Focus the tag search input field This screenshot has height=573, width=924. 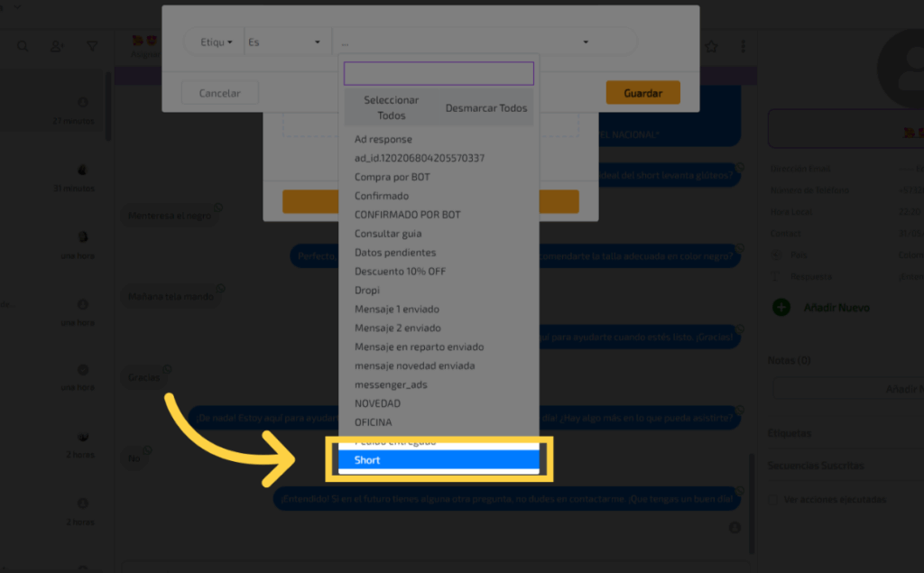tap(439, 73)
